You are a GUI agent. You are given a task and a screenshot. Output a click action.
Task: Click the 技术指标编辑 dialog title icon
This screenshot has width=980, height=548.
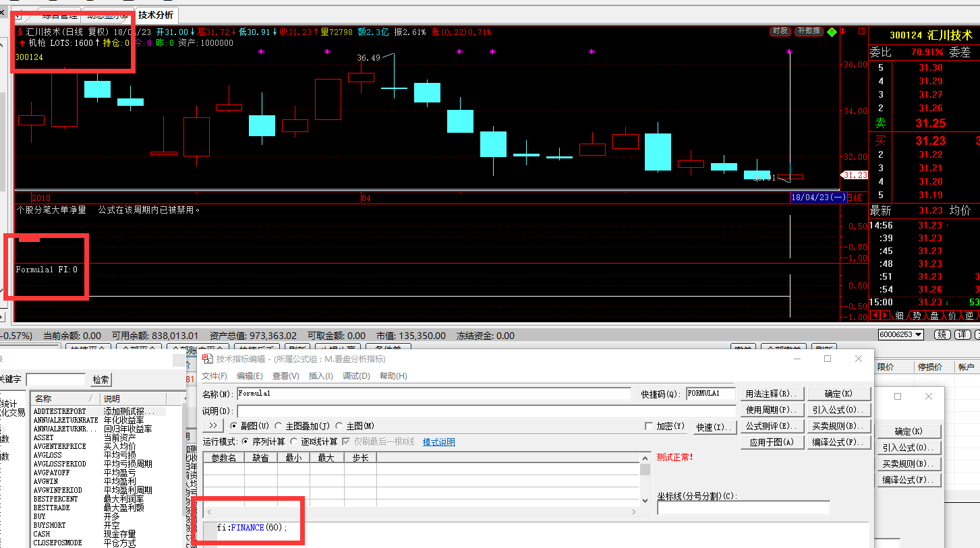208,359
